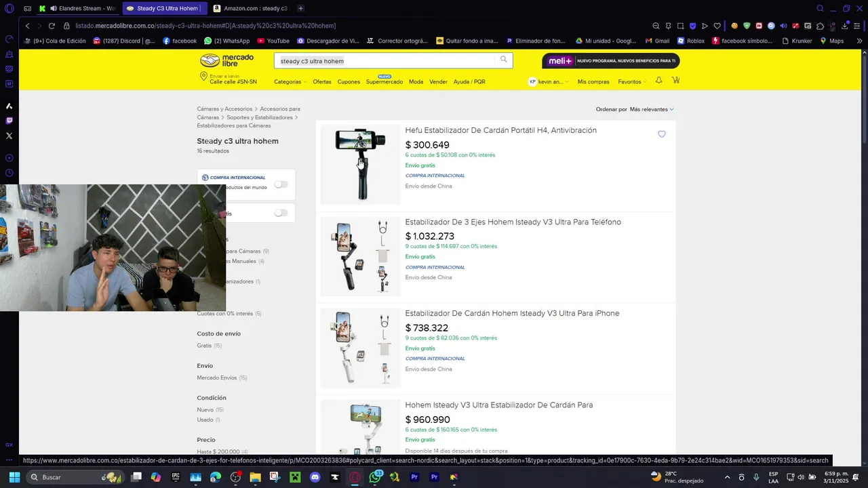Open Epic Games Launcher from taskbar

tap(176, 477)
